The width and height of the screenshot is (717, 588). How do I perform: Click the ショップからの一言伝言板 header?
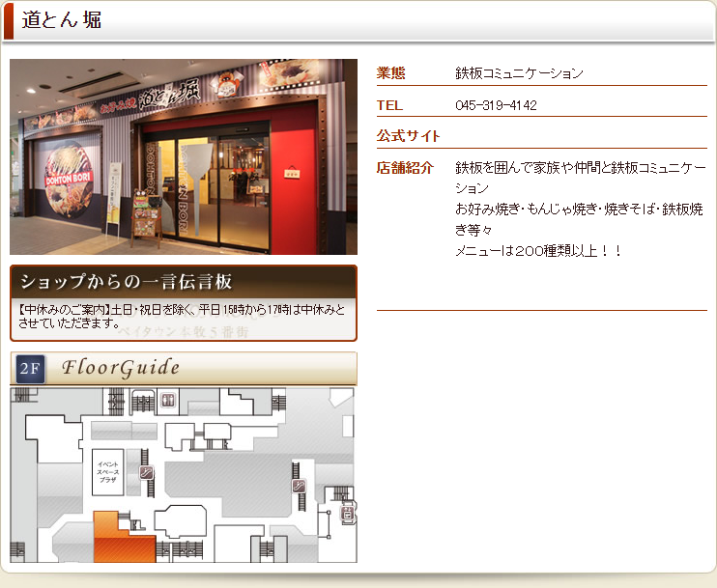126,282
